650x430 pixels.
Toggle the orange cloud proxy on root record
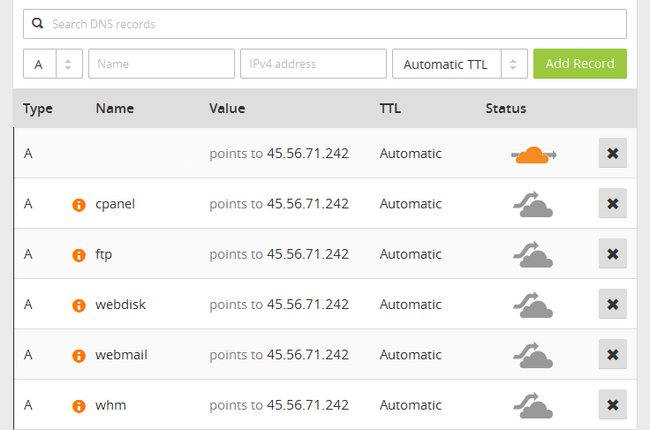(533, 154)
